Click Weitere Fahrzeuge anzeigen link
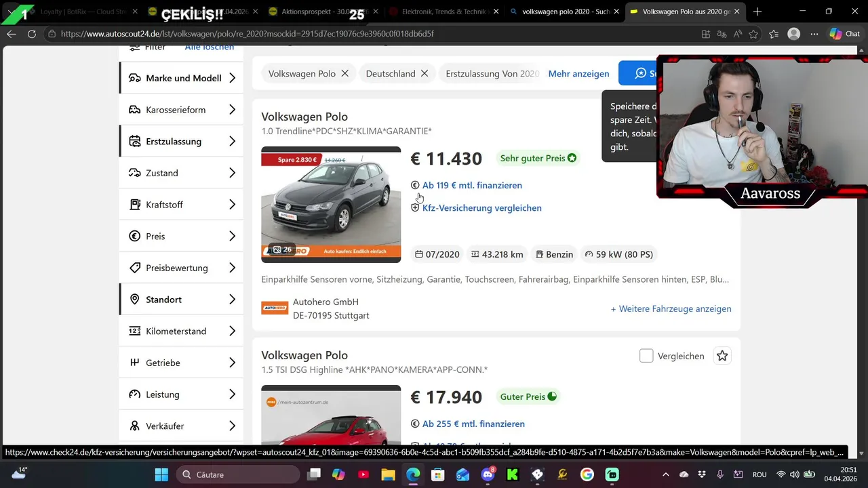This screenshot has width=868, height=488. point(671,308)
